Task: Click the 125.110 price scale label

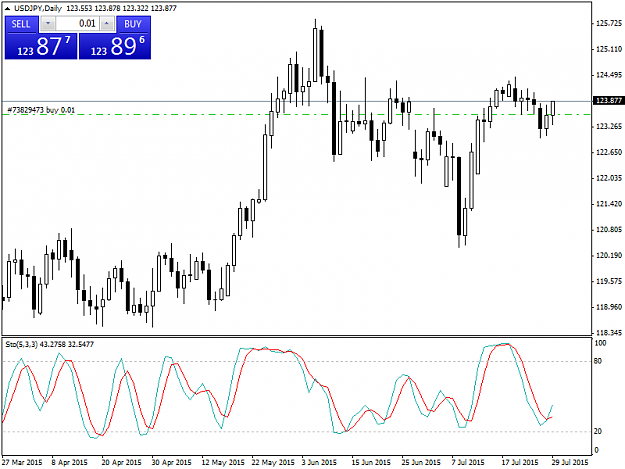Action: pyautogui.click(x=609, y=49)
